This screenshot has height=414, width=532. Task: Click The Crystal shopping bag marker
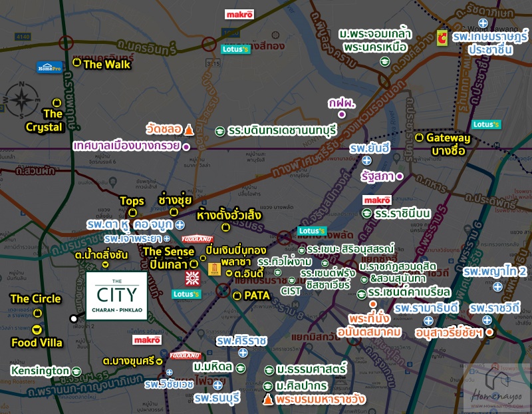point(57,103)
